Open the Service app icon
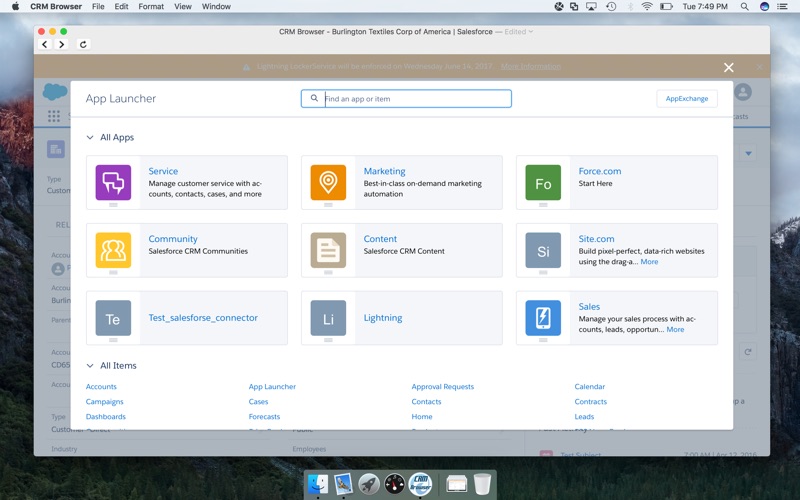 coord(113,182)
